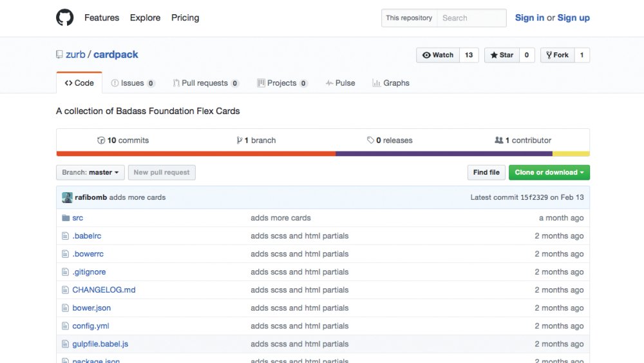Open rafibomb's profile link
Screen dimensions: 644x363
click(x=91, y=197)
